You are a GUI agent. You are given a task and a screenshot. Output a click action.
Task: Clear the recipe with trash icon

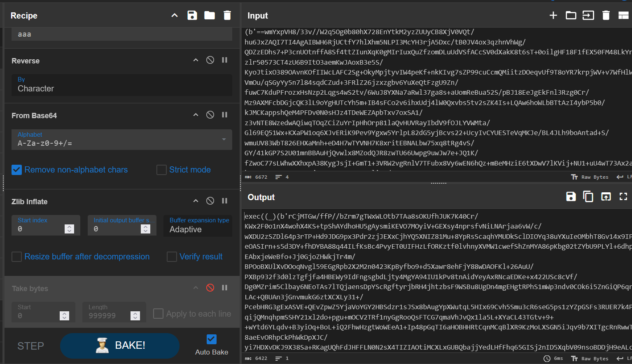227,16
